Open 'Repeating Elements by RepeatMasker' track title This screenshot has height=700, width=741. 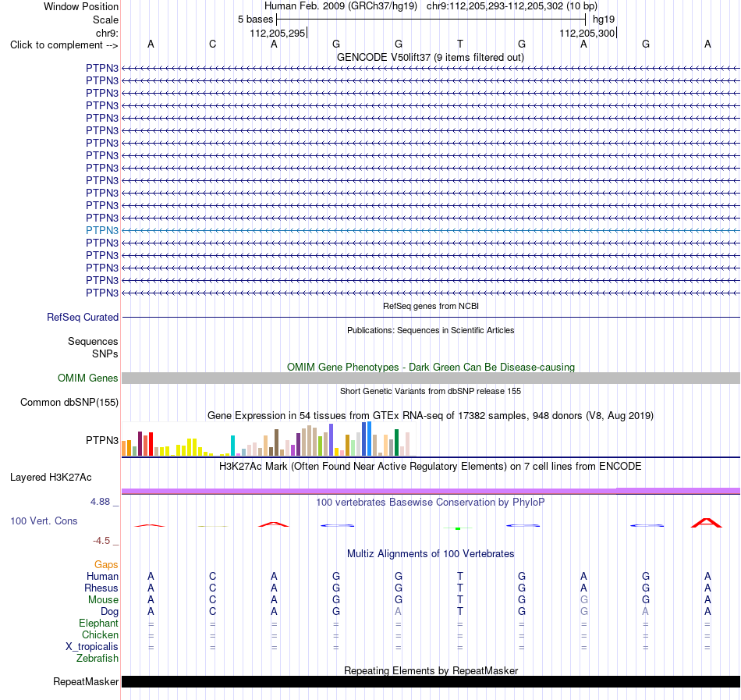pyautogui.click(x=431, y=670)
